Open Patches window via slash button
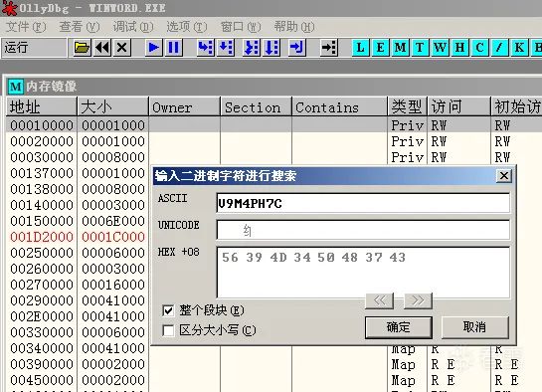The image size is (542, 392). coord(499,48)
